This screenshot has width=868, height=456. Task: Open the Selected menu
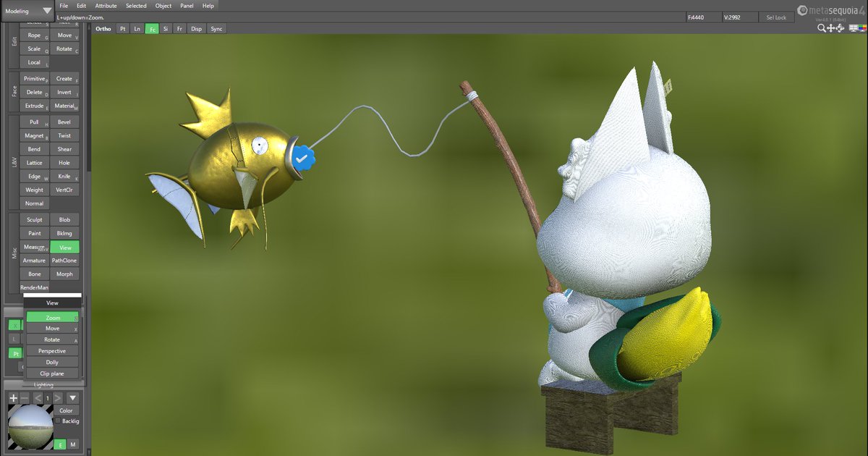tap(136, 6)
